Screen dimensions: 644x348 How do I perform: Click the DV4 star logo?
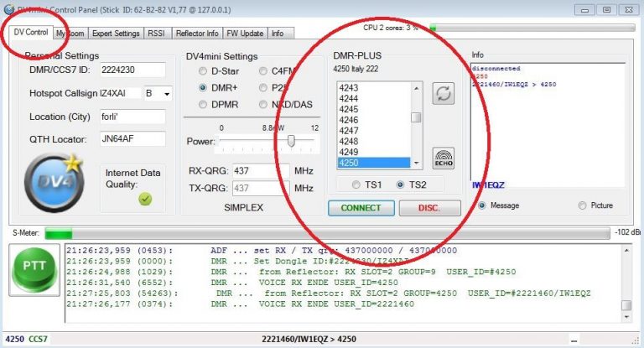coord(54,183)
